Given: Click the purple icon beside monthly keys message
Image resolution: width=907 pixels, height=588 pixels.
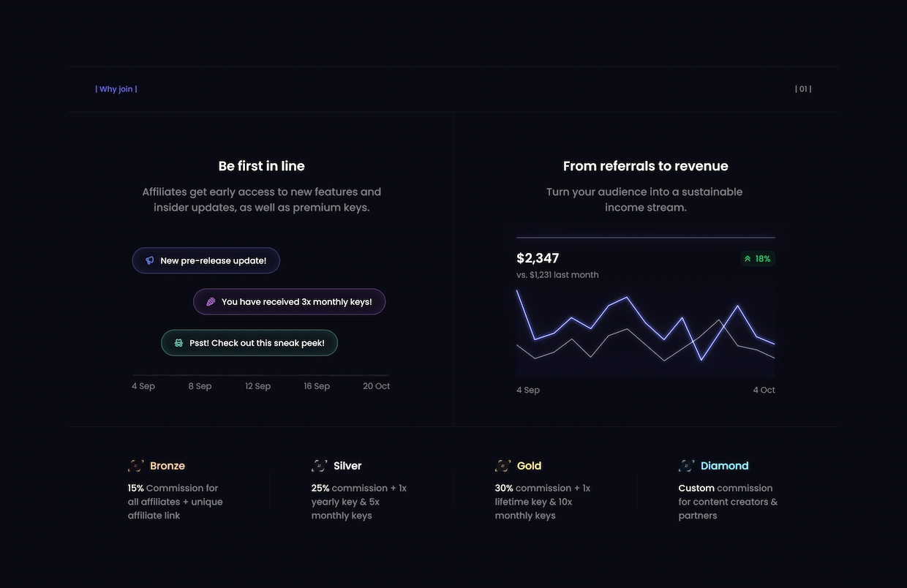Looking at the screenshot, I should coord(211,301).
